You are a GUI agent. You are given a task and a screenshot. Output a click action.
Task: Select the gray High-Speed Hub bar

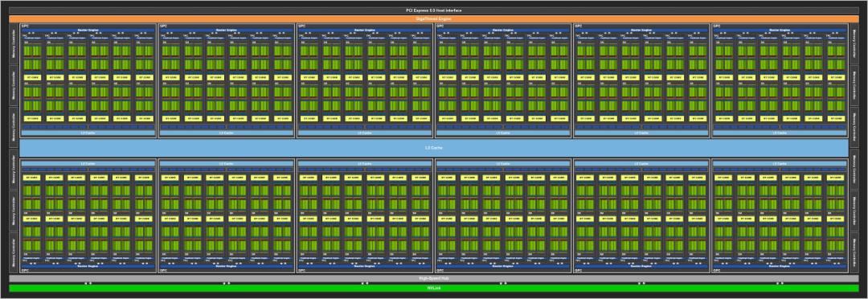(434, 278)
